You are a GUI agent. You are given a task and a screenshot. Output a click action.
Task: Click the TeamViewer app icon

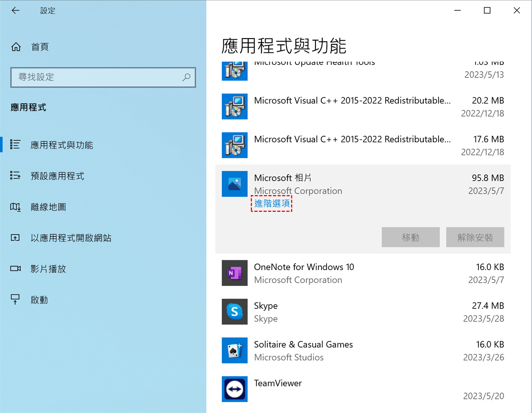(x=234, y=389)
